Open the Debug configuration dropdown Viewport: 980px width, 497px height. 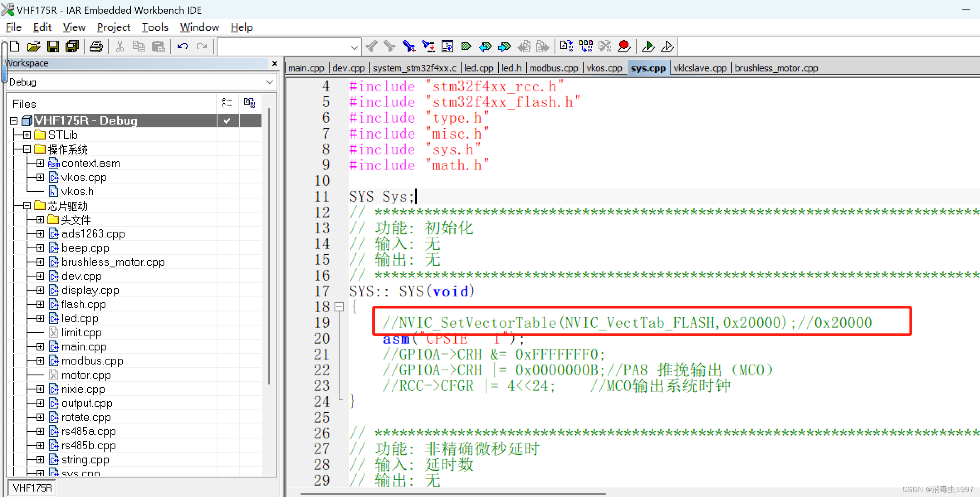tap(269, 82)
